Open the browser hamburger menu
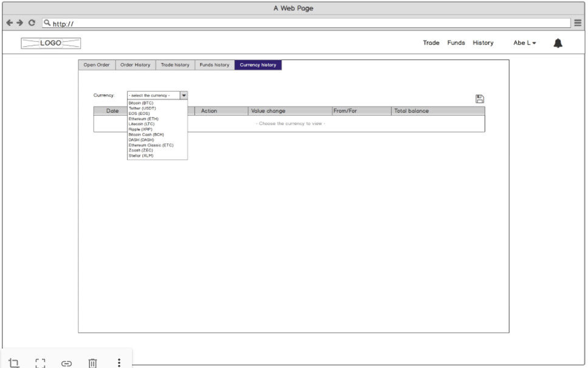588x368 pixels. pyautogui.click(x=578, y=23)
